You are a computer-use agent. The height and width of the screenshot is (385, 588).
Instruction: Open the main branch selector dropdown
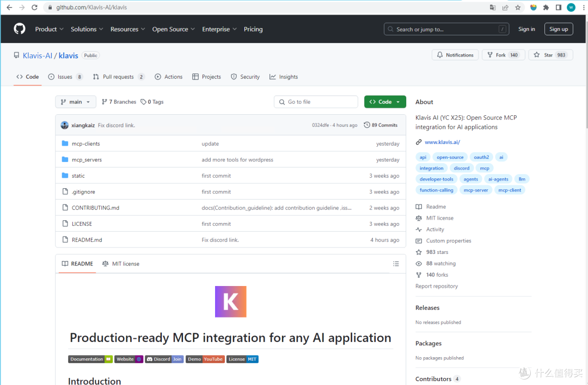click(75, 102)
